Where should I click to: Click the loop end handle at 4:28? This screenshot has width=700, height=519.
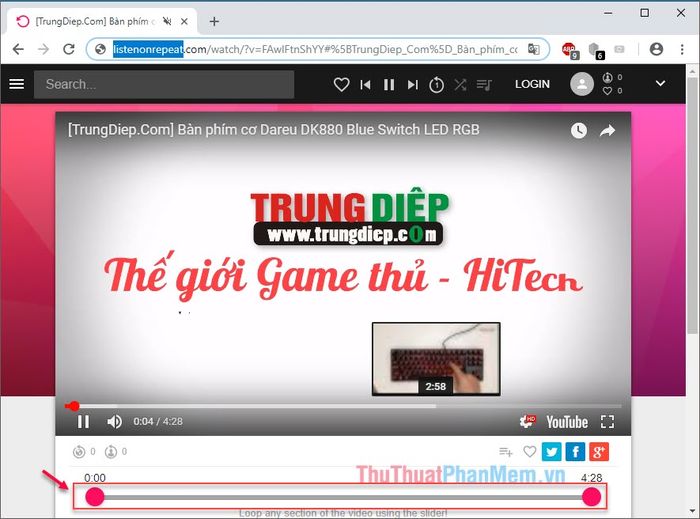coord(592,497)
